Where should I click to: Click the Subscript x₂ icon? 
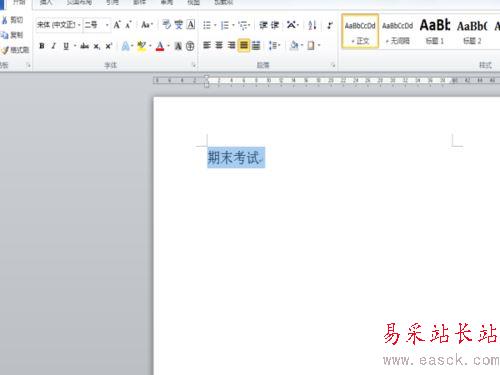[96, 46]
